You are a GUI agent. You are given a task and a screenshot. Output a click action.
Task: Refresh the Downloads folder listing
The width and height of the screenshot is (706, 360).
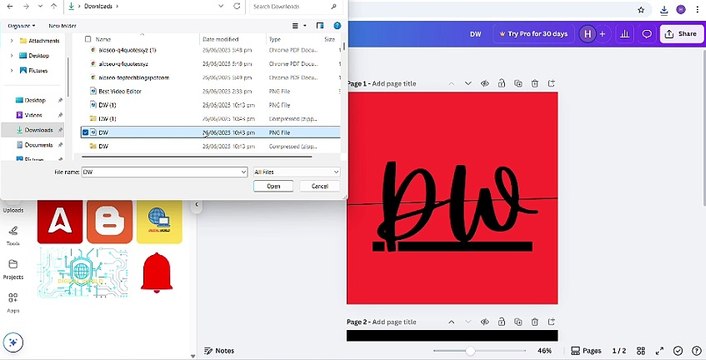click(x=237, y=6)
